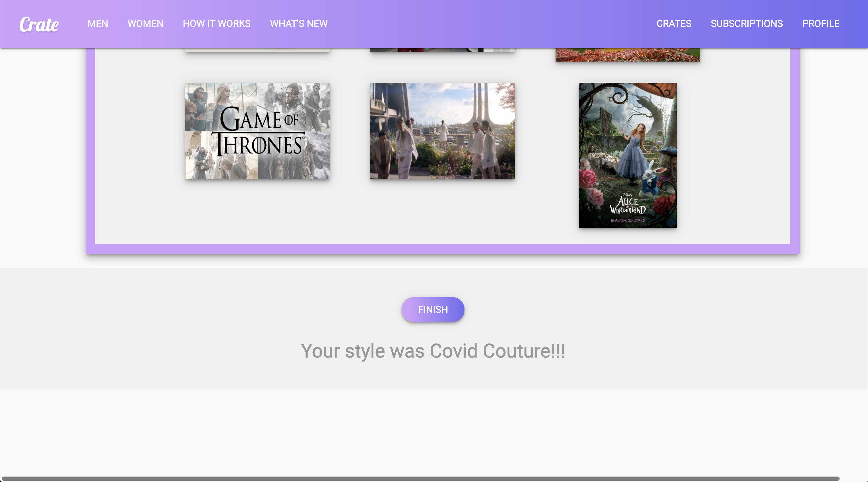The width and height of the screenshot is (868, 482).
Task: Click the 'Your style was Covid Couture' text
Action: point(433,351)
